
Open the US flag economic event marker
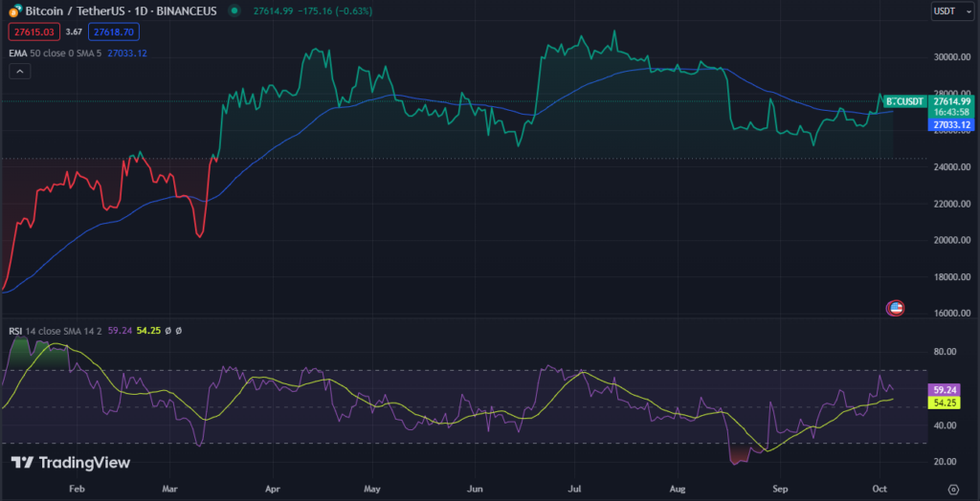[x=896, y=307]
